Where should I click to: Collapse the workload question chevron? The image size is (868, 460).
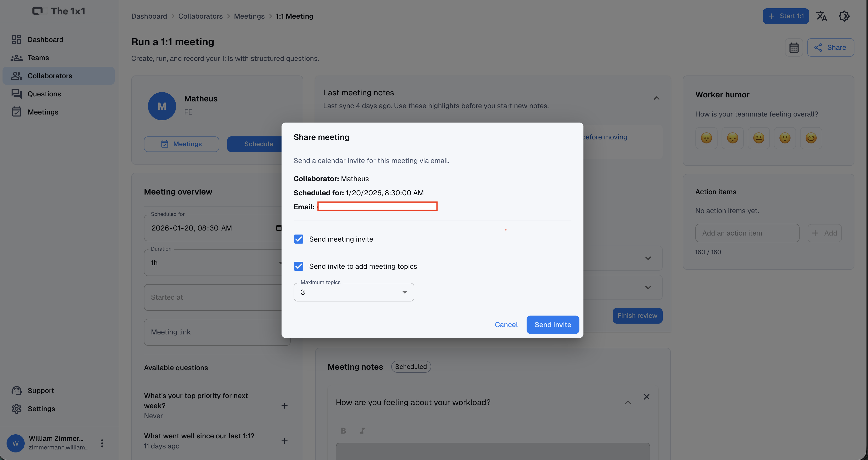pos(628,402)
